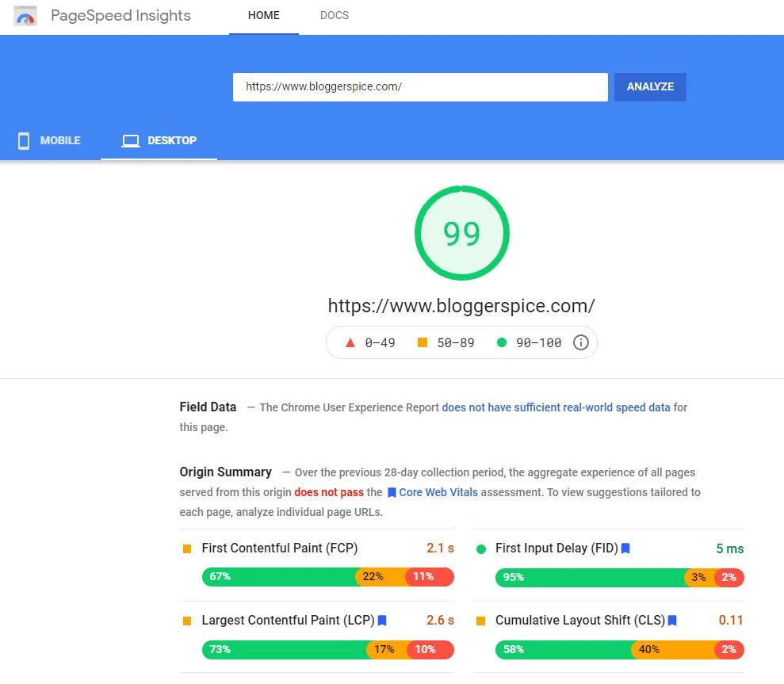Image resolution: width=784 pixels, height=684 pixels.
Task: Click the First Contentful Paint distribution bar
Action: click(x=328, y=576)
